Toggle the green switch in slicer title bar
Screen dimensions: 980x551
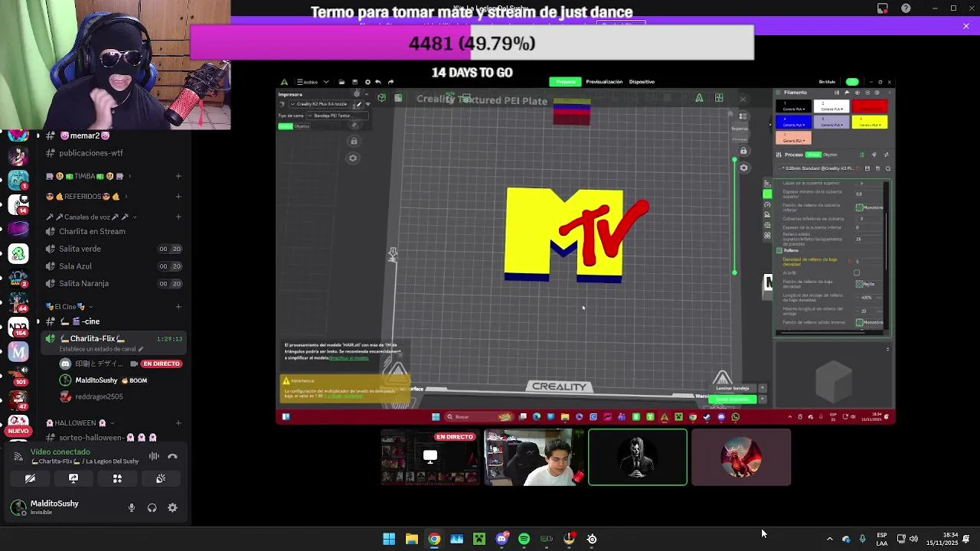pyautogui.click(x=852, y=82)
